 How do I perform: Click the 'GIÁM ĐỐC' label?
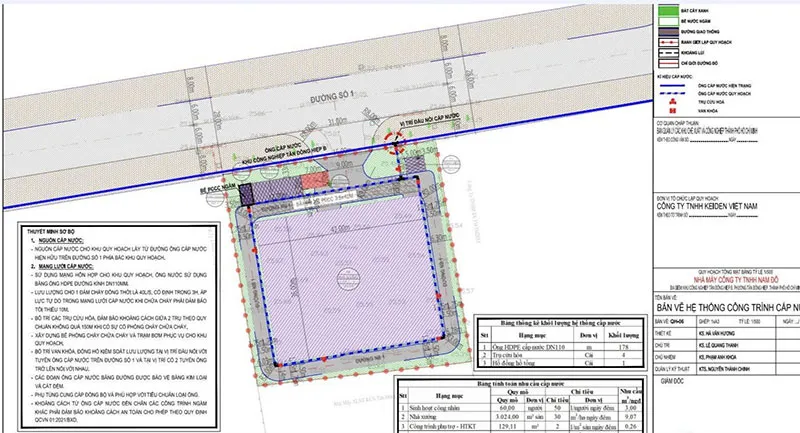(672, 381)
